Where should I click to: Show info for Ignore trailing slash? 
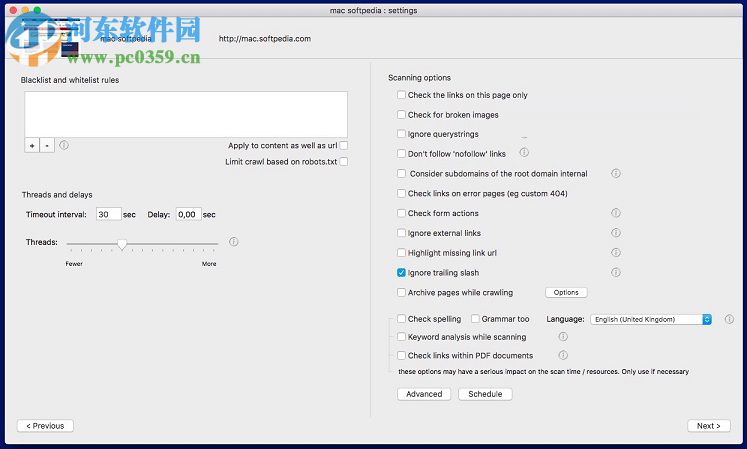616,273
